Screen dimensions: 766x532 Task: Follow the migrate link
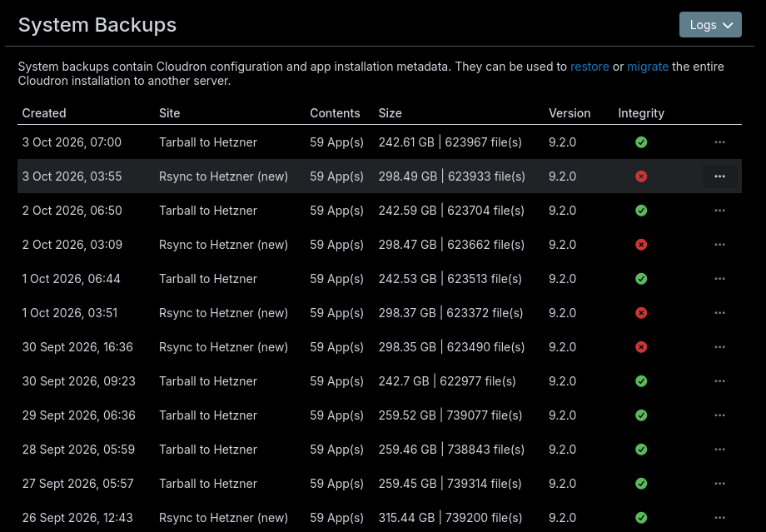coord(648,67)
